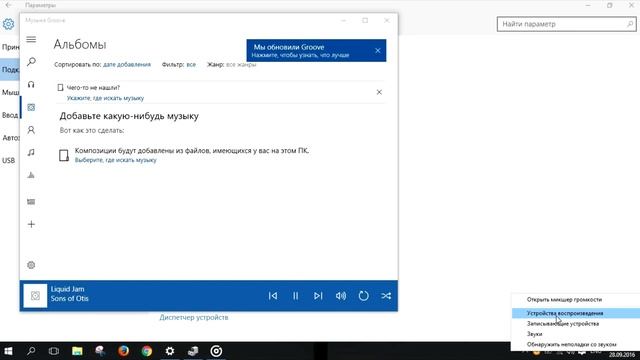This screenshot has height=360, width=640.
Task: Dismiss the 'Мы обновили Groove' notification
Action: pyautogui.click(x=378, y=51)
